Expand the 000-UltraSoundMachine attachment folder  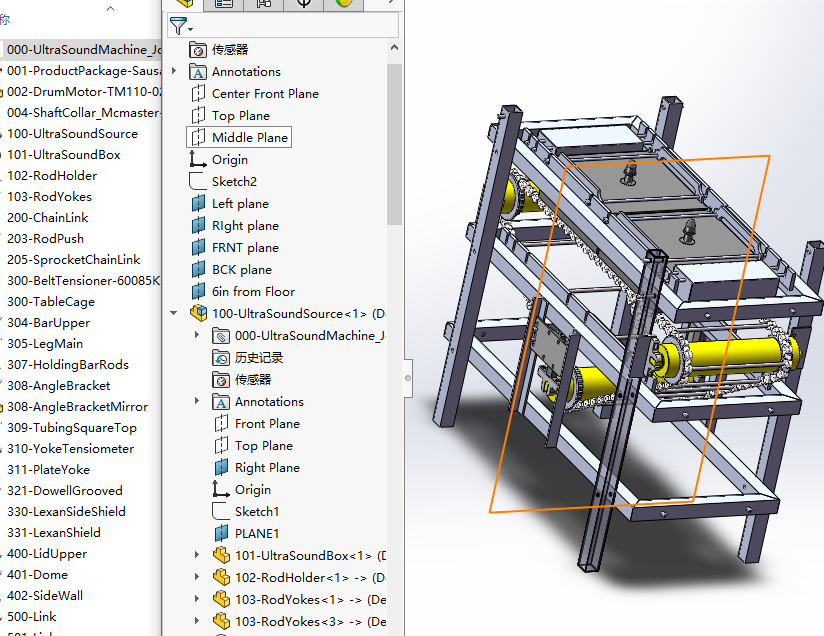click(x=197, y=334)
